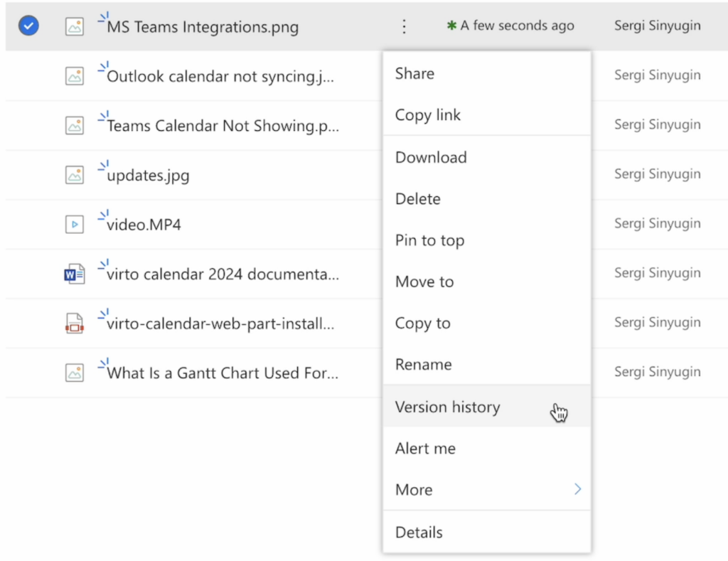Click Sergi Sinyugin in virto-calendar-web-part-install row
Image resolution: width=728 pixels, height=561 pixels.
click(x=658, y=322)
